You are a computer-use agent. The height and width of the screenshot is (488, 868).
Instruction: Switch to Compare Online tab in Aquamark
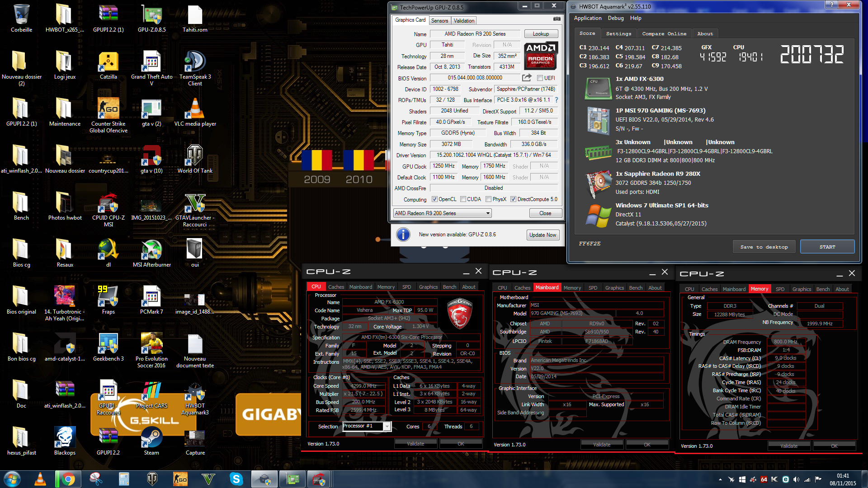[x=664, y=33]
